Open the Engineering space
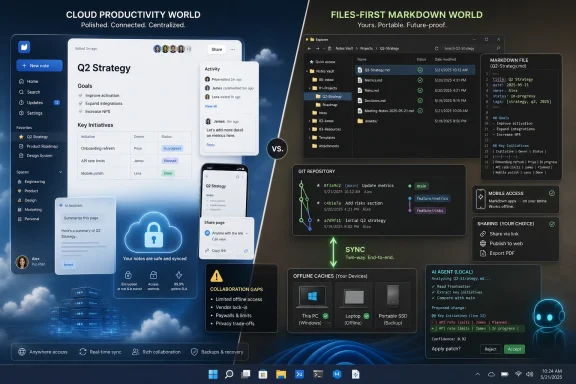 pos(32,182)
